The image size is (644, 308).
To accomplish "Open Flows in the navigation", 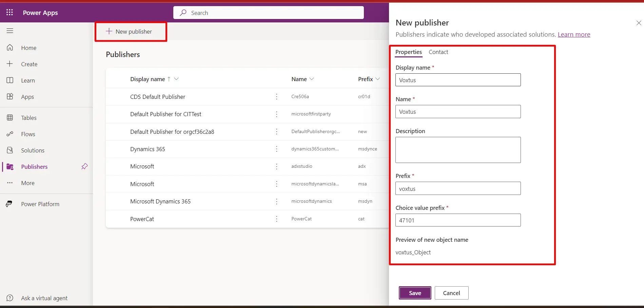I will click(28, 134).
